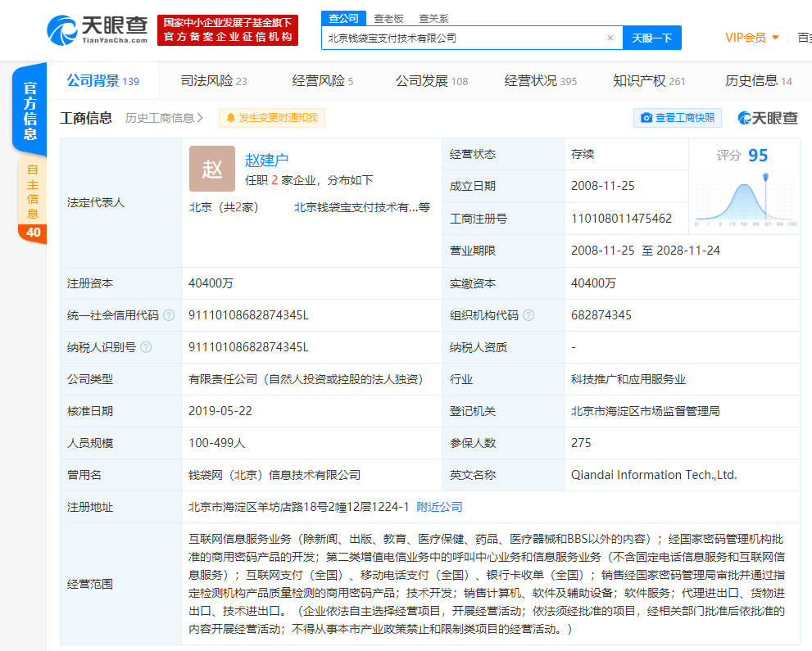This screenshot has height=651, width=812.
Task: Click the 核准日期 value 2019-05-22
Action: [x=220, y=411]
